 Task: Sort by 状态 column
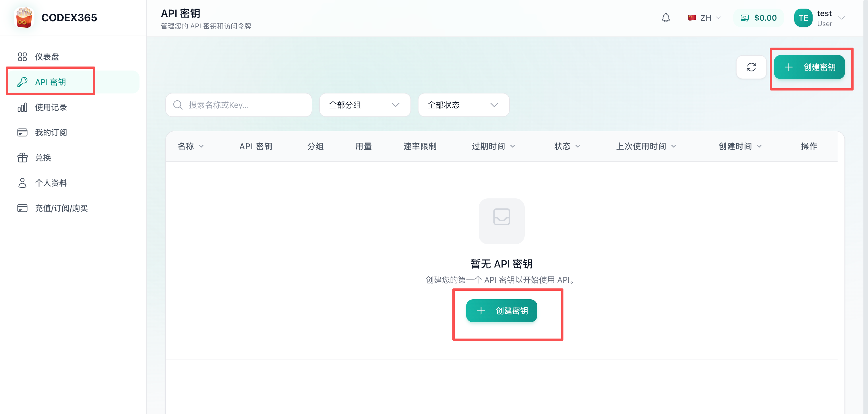tap(567, 146)
